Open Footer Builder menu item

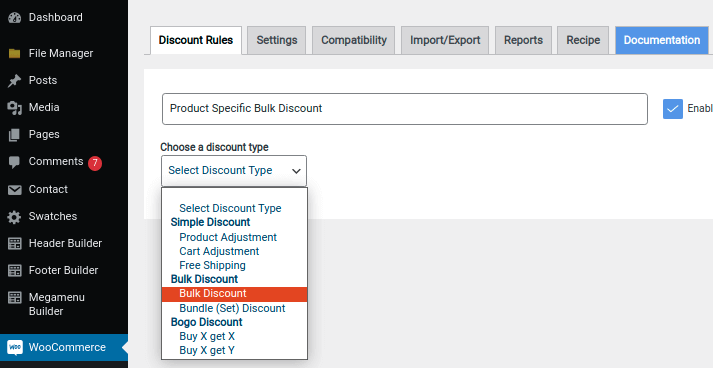[64, 271]
